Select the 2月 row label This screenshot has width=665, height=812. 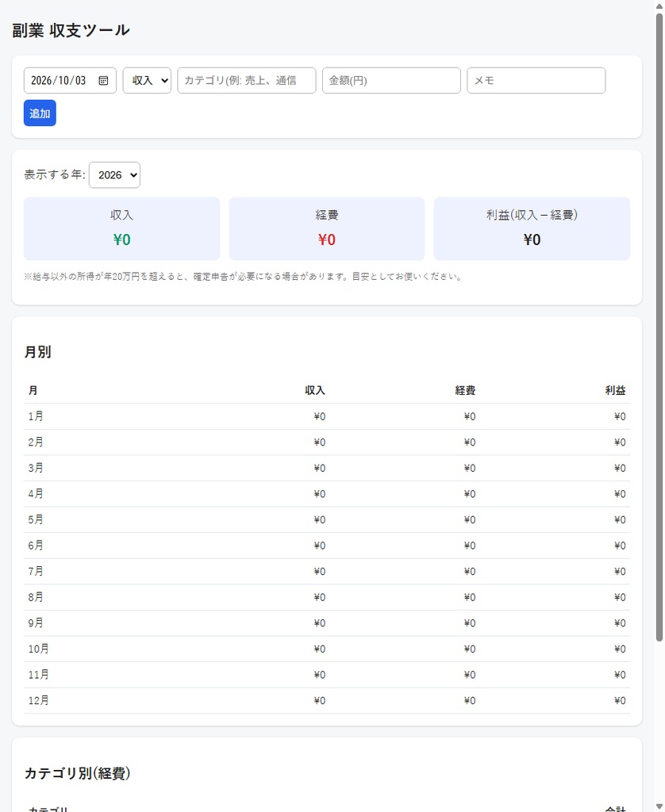pyautogui.click(x=36, y=442)
